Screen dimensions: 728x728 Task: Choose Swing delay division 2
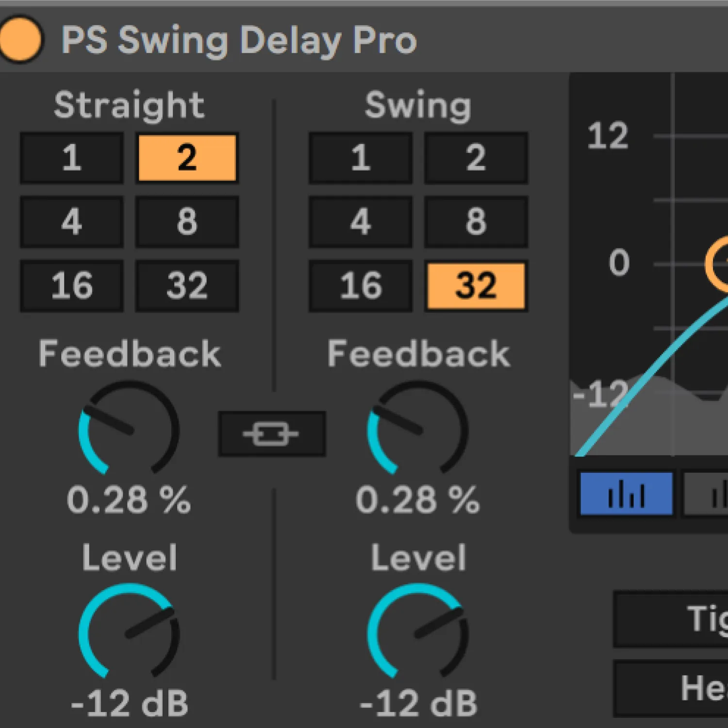pos(476,158)
